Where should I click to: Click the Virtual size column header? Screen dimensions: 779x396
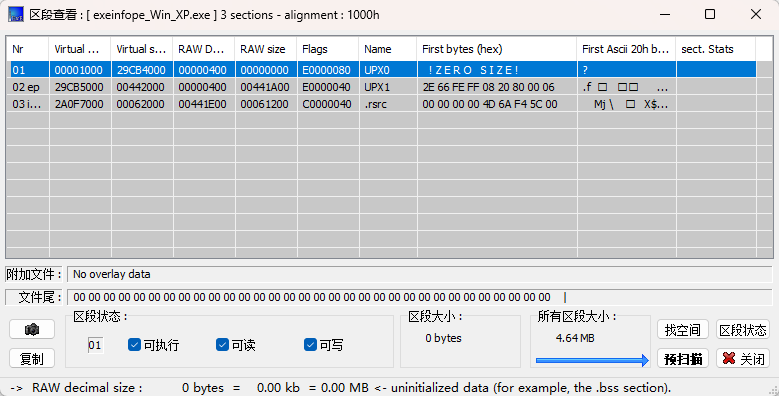[x=142, y=49]
